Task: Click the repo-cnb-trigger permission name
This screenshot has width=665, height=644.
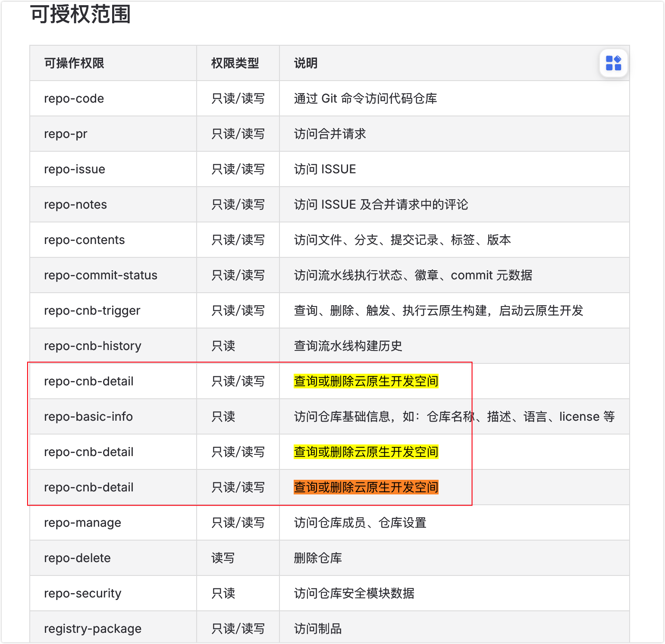Action: point(92,311)
